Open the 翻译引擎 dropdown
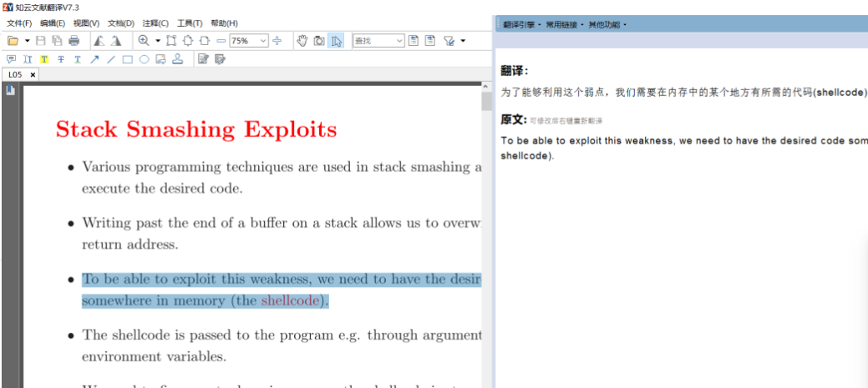 pyautogui.click(x=521, y=25)
